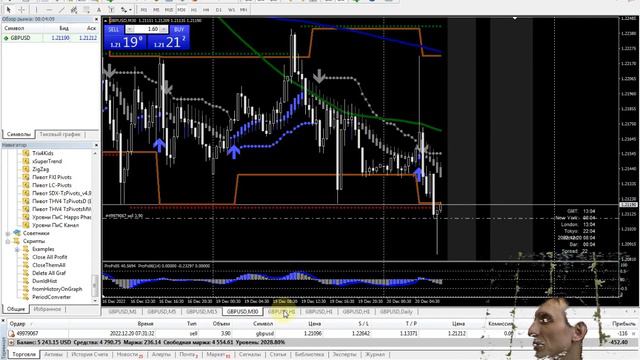Click the Ордер column header
Viewport: 640px width, 360px height.
coord(18,323)
